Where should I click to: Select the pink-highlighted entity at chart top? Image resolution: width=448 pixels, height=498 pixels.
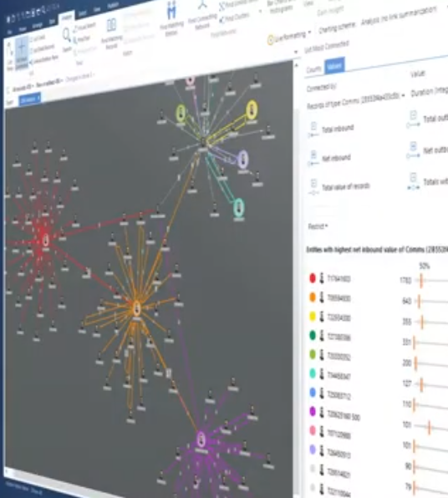pyautogui.click(x=190, y=79)
